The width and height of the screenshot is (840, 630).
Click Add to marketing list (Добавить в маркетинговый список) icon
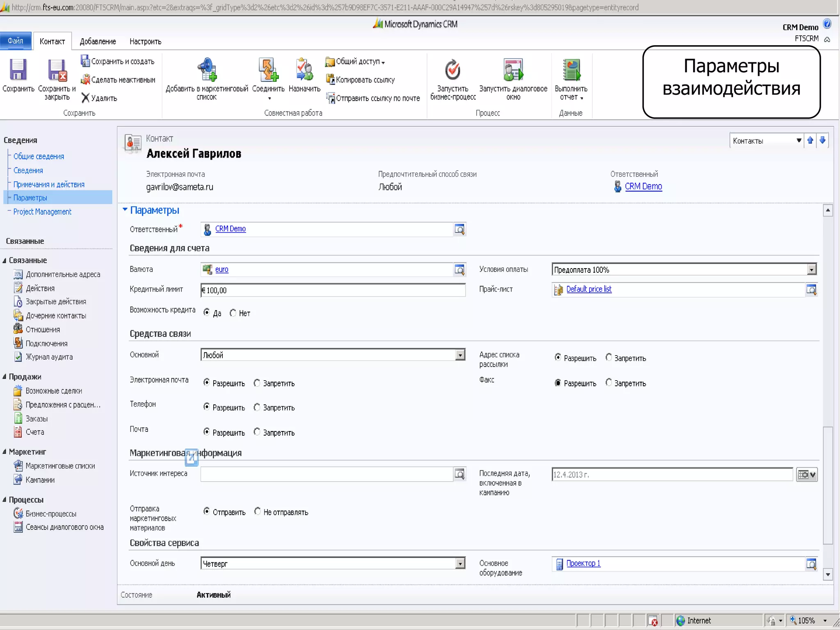pyautogui.click(x=207, y=70)
